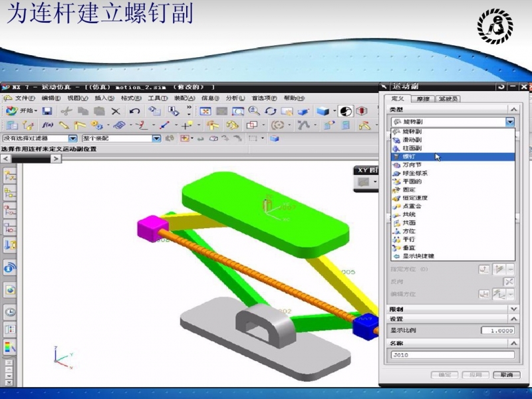Open the joint type 旋转副 dropdown arrow
This screenshot has width=532, height=399.
tap(509, 122)
